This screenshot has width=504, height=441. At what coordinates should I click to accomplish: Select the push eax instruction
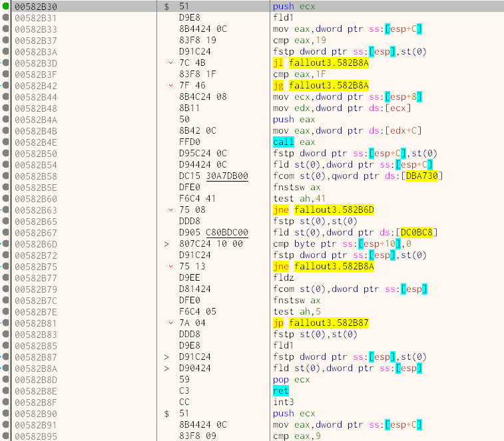(x=294, y=120)
